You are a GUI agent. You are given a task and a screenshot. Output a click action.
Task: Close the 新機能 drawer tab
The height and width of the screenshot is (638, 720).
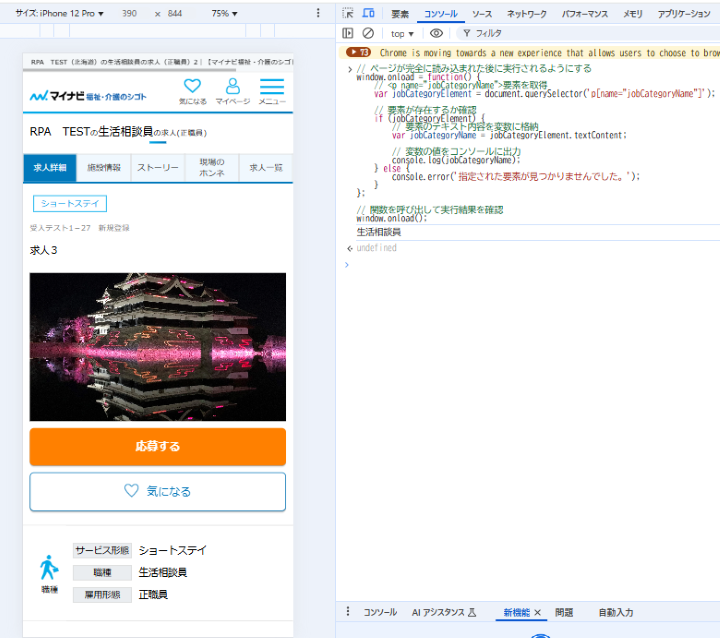click(x=538, y=612)
